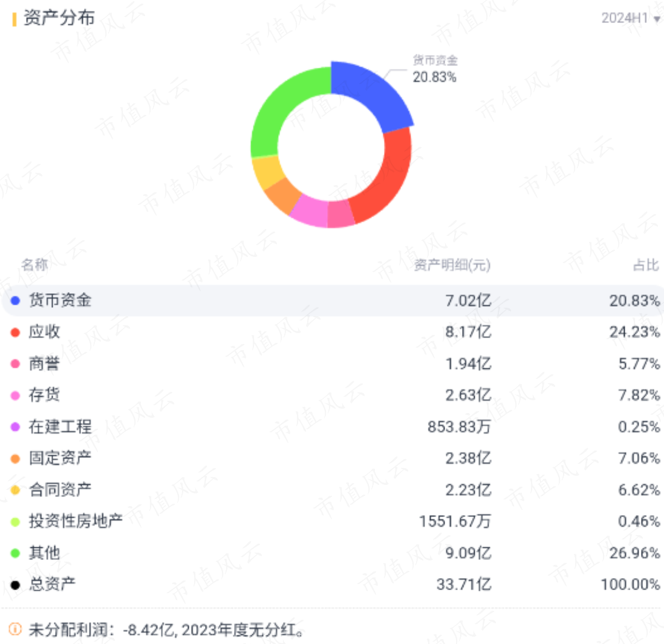
Task: Click the 1.94亿 asset value
Action: 468,363
